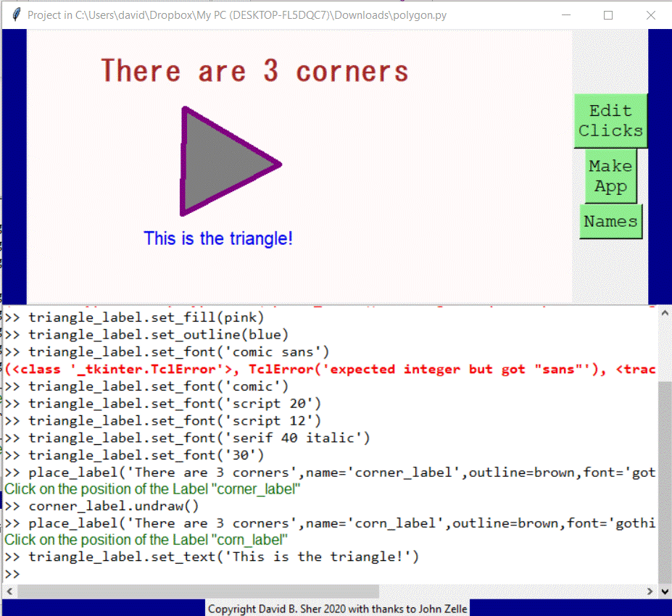This screenshot has width=672, height=616.
Task: Click the set_font('script 12') command line
Action: point(163,420)
